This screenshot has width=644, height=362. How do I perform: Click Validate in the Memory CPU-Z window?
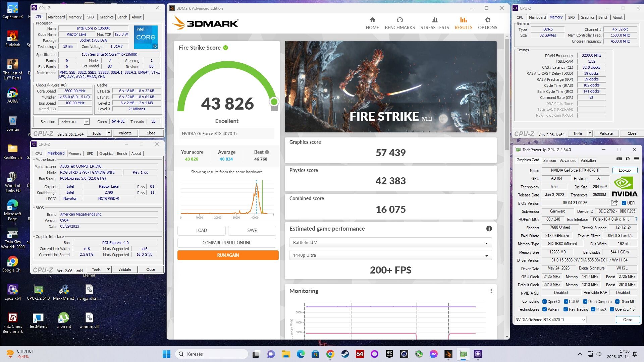(606, 133)
